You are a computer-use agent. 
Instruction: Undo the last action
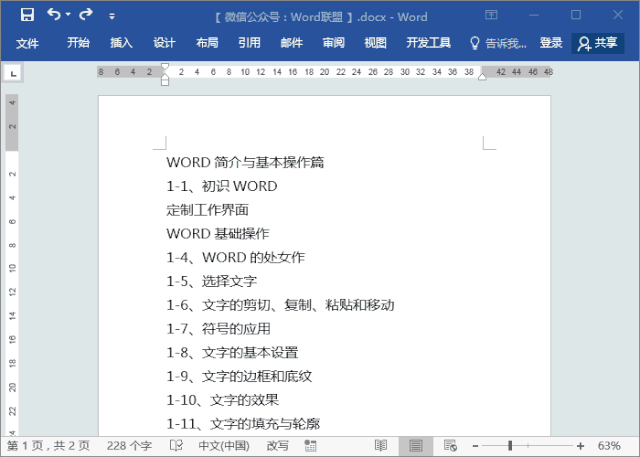[x=53, y=15]
